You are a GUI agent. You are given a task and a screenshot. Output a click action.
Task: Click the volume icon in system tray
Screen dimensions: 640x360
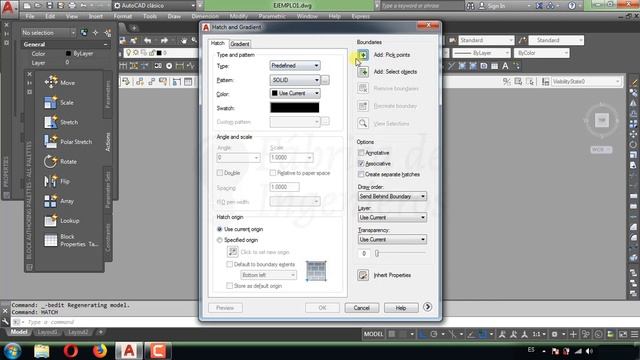589,351
